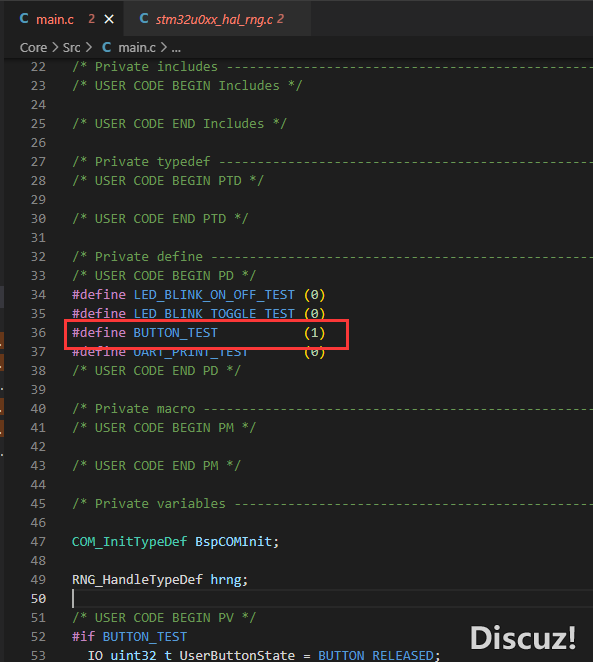Screen dimensions: 593x662
Task: Expand the chevron after Core breadcrumb
Action: tap(55, 48)
